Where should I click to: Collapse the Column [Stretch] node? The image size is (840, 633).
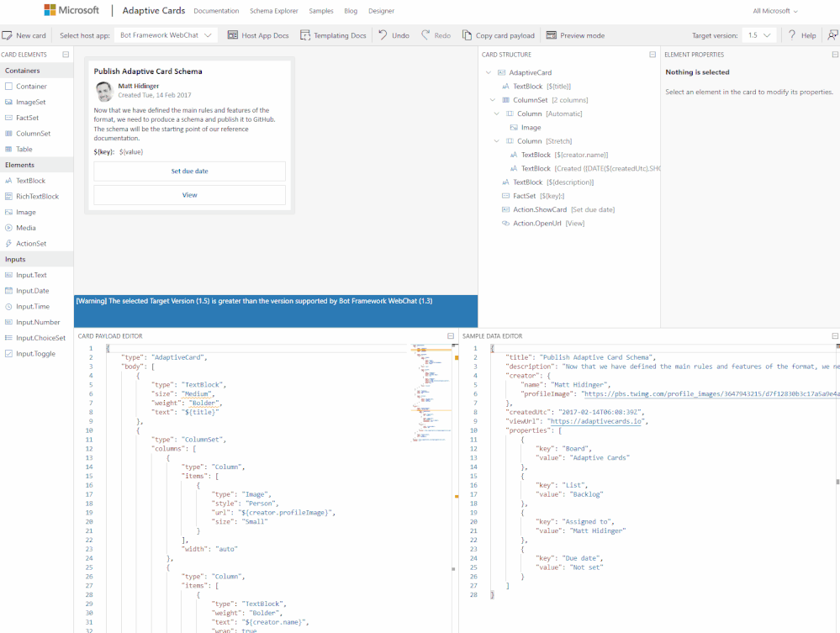496,141
